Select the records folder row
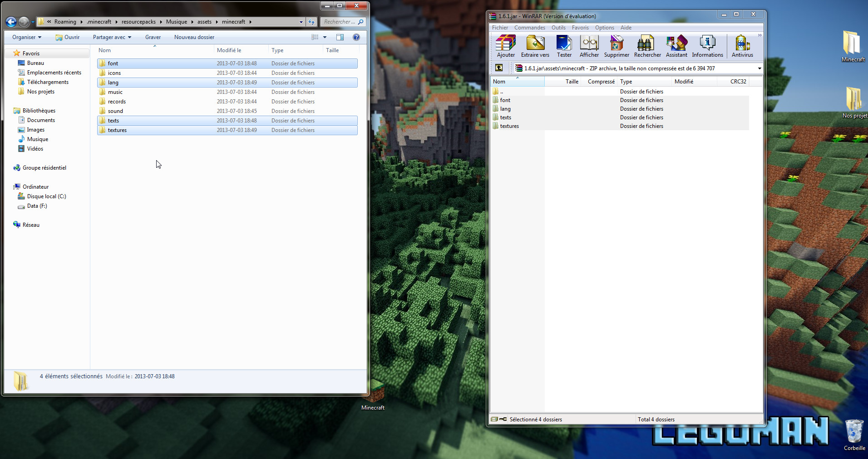 coord(227,102)
